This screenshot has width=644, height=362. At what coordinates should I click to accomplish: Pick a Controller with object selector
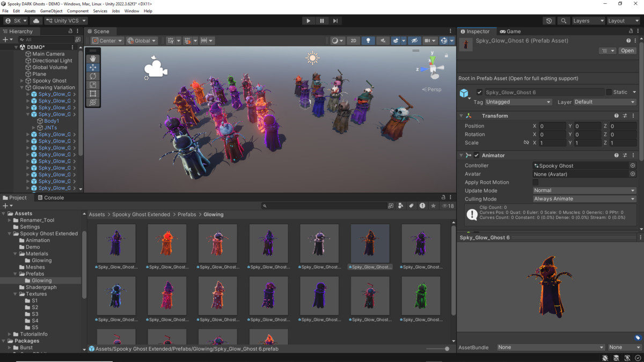(x=633, y=166)
